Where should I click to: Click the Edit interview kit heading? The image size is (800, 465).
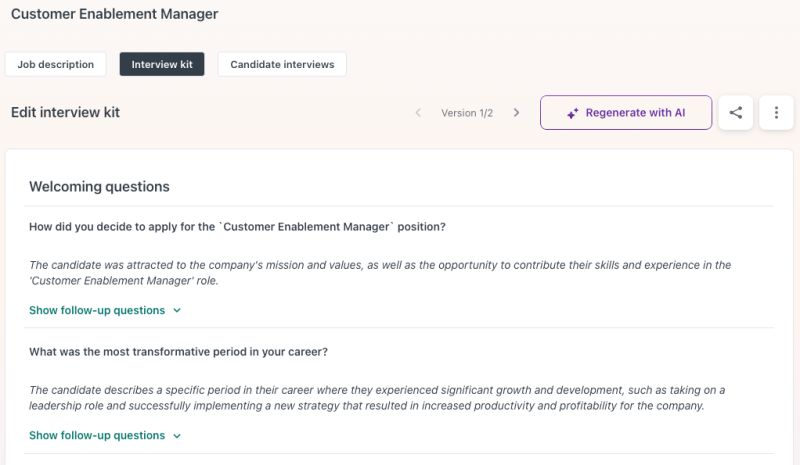coord(65,113)
